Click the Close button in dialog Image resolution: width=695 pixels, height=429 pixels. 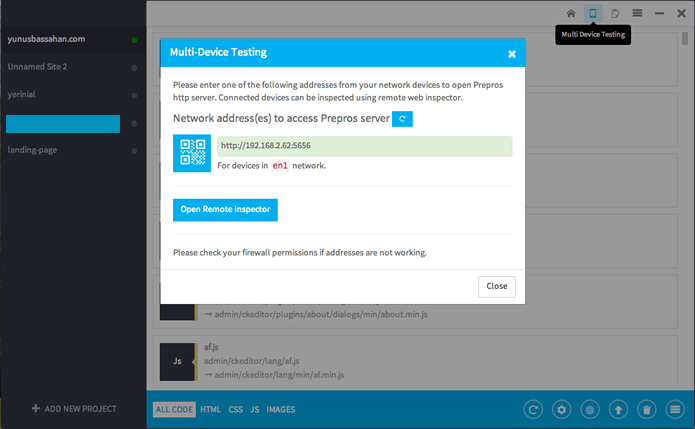(x=497, y=286)
